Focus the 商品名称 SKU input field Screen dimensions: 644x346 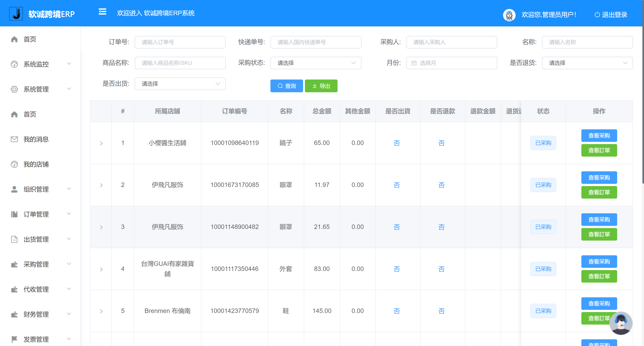[x=180, y=63]
